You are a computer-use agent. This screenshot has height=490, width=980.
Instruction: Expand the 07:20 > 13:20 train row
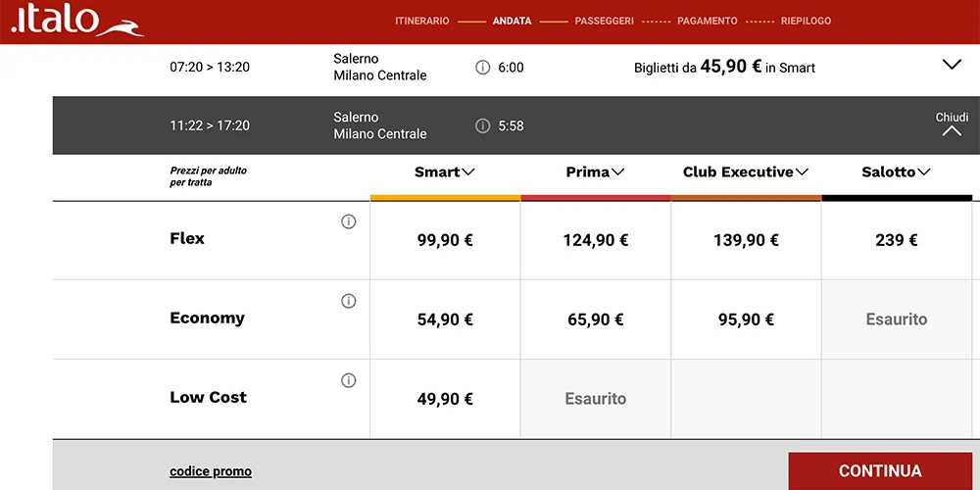[x=951, y=65]
